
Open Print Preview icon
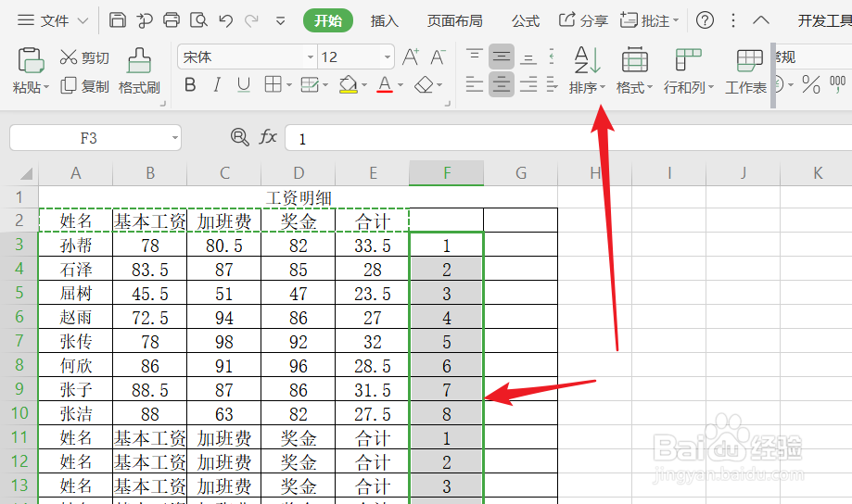coord(199,20)
